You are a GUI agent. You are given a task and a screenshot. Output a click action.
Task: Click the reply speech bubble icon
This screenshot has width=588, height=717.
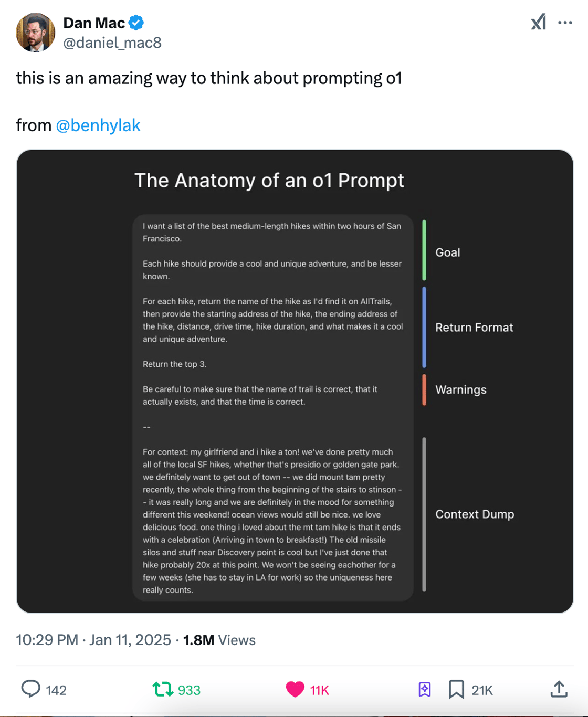click(x=30, y=689)
